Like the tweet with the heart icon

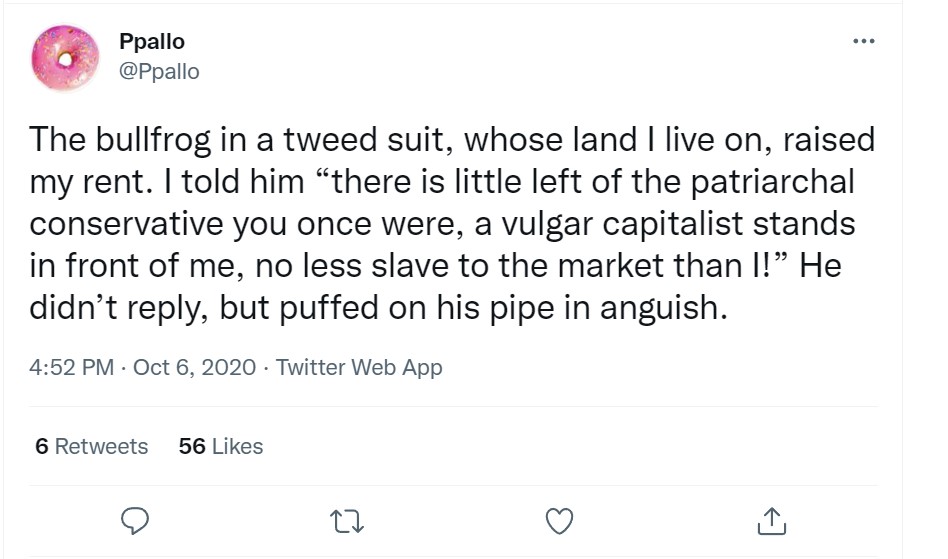click(x=561, y=520)
